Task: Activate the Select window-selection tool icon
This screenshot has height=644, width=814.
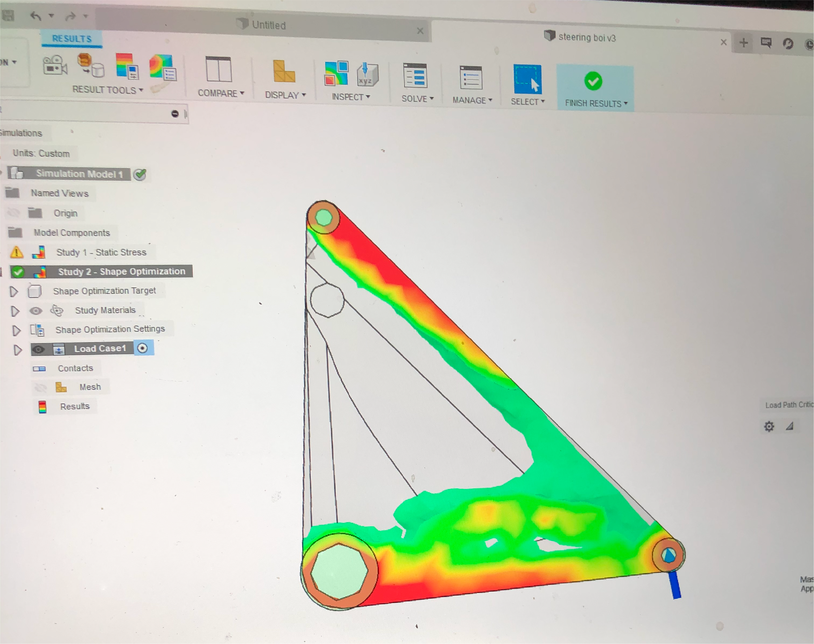Action: coord(527,79)
